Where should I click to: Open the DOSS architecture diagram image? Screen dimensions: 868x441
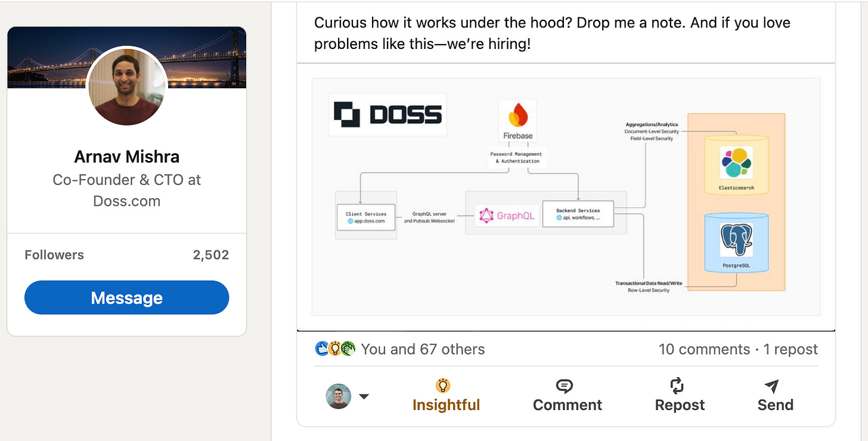coord(566,196)
